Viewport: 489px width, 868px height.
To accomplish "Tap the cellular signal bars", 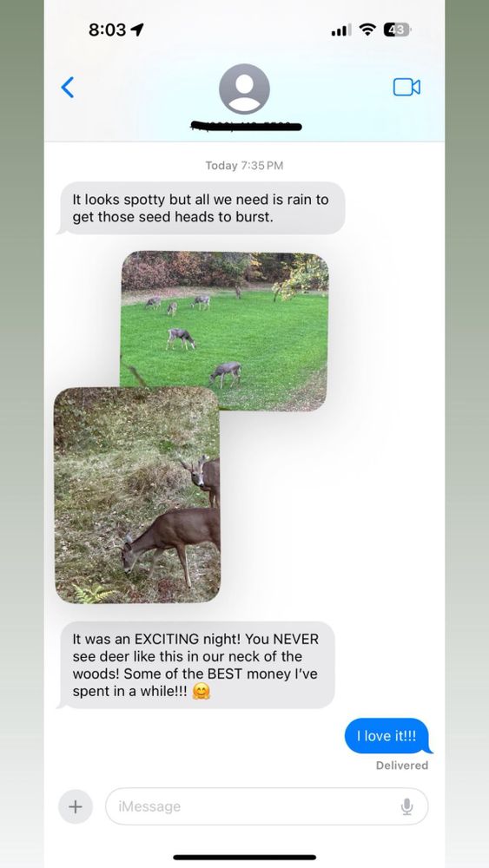I will [340, 30].
